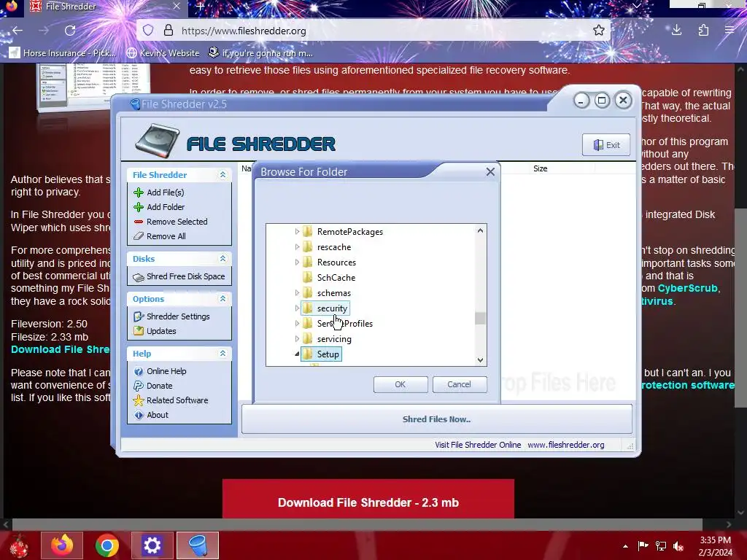
Task: Expand the servicing tree node
Action: point(297,339)
